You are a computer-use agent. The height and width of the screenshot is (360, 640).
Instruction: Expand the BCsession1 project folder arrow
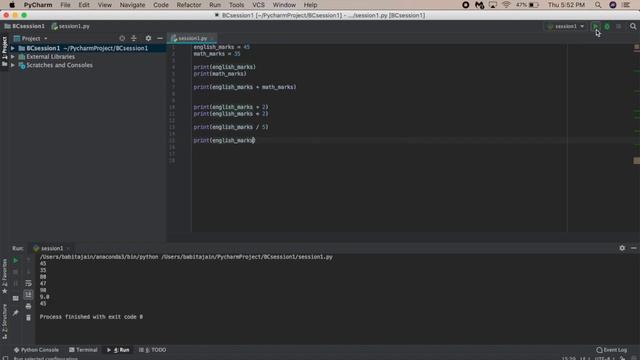(13, 48)
